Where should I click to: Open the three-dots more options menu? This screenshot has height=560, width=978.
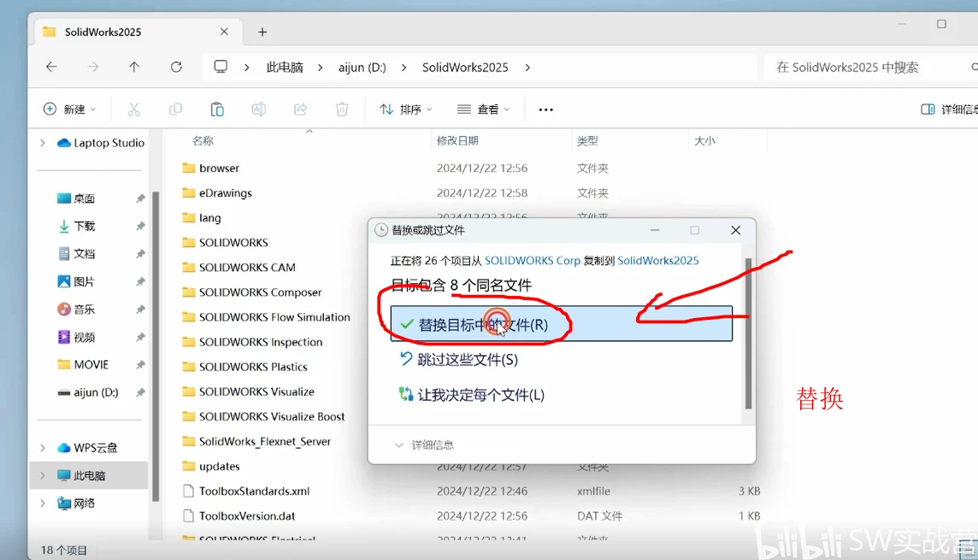545,109
